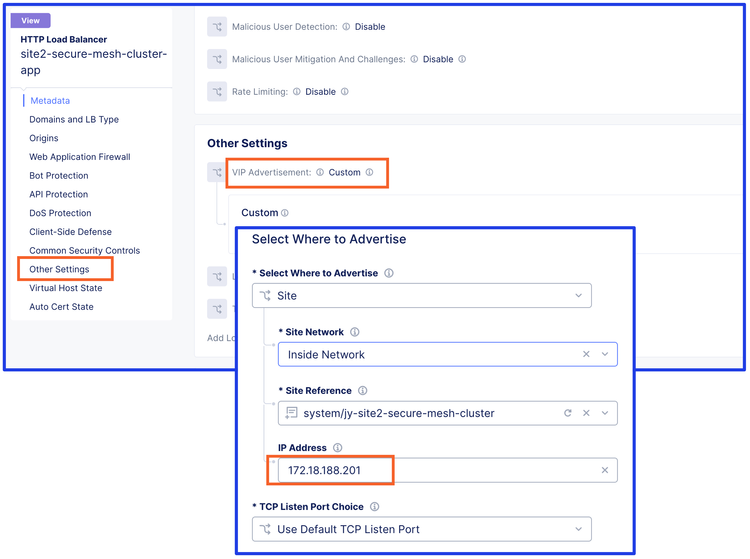
Task: Open Other Settings in sidebar
Action: (59, 269)
